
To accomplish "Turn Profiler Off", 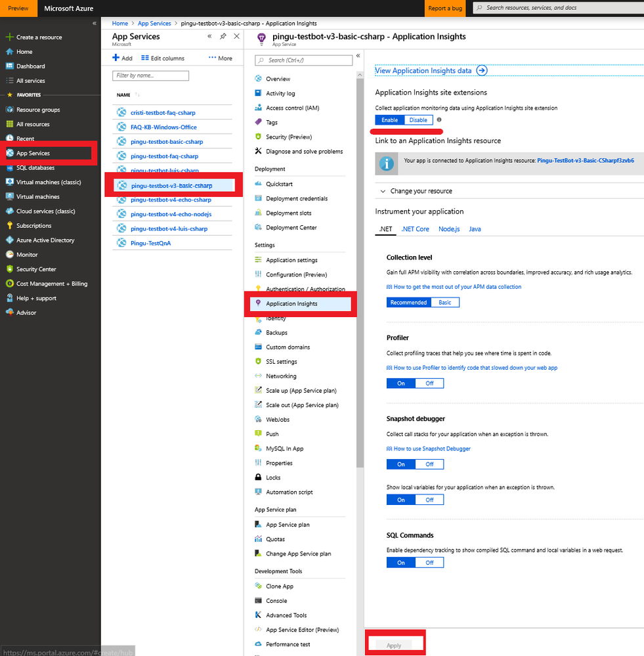I will 429,383.
